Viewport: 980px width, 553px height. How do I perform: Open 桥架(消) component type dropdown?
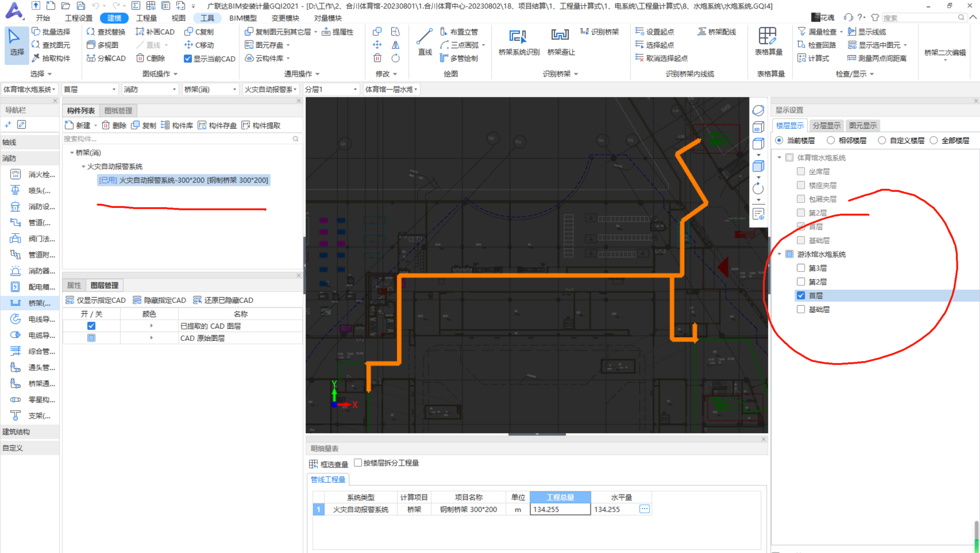pos(210,89)
